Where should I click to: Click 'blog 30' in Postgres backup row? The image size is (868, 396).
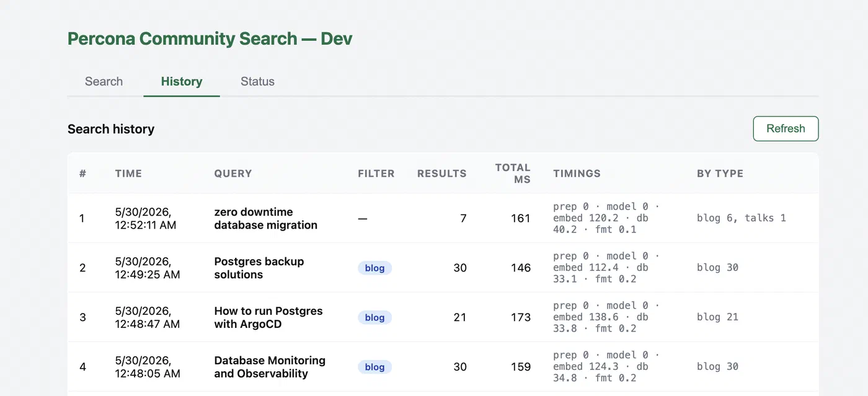click(x=718, y=268)
